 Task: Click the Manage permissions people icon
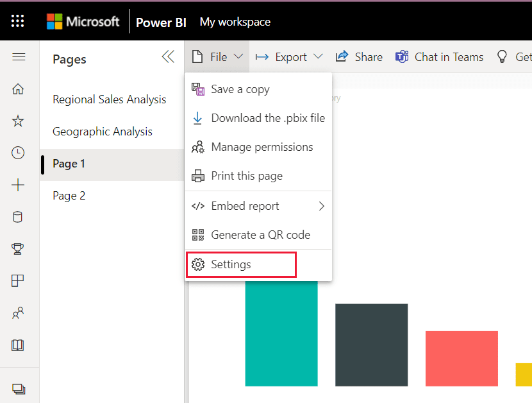[x=198, y=147]
